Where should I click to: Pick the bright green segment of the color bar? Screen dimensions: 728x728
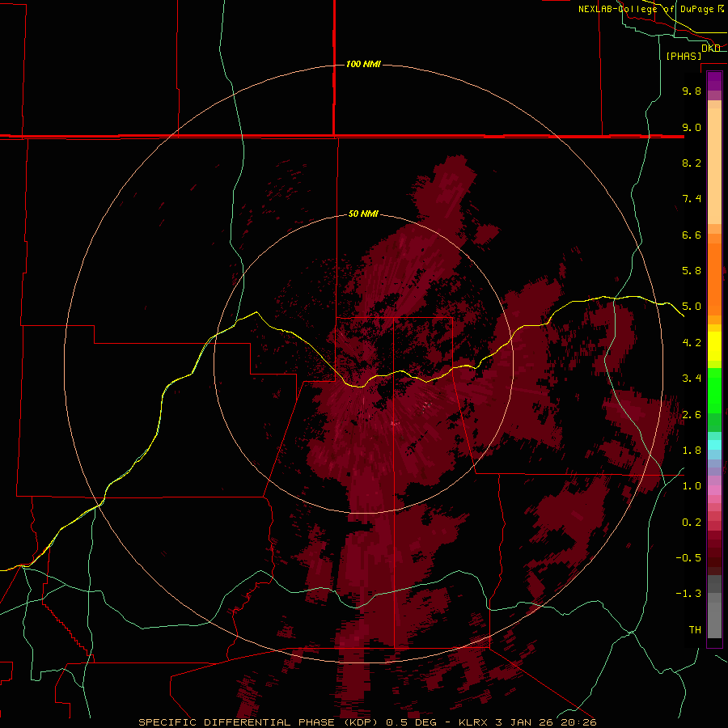pos(714,395)
